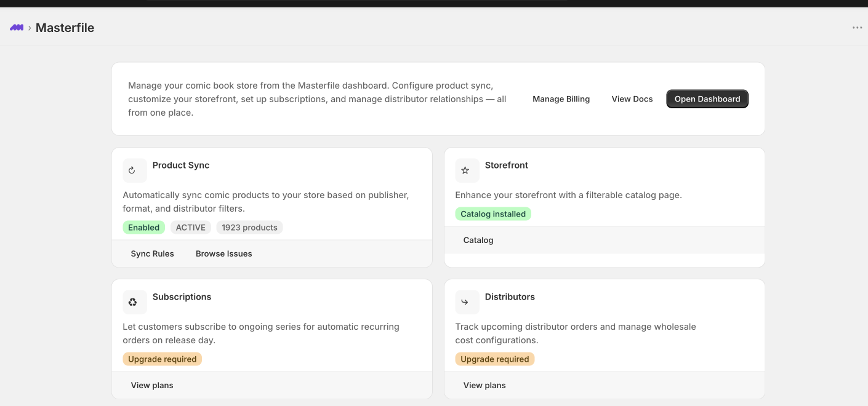Click the breadcrumb chevron separator
Viewport: 868px width, 406px height.
[x=30, y=28]
